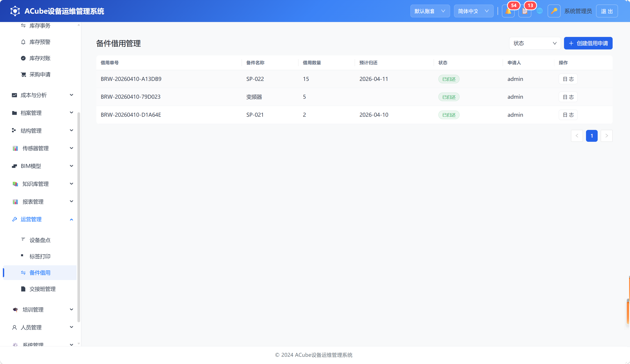Open the 设备盘点 menu item
This screenshot has height=364, width=630.
pyautogui.click(x=40, y=240)
